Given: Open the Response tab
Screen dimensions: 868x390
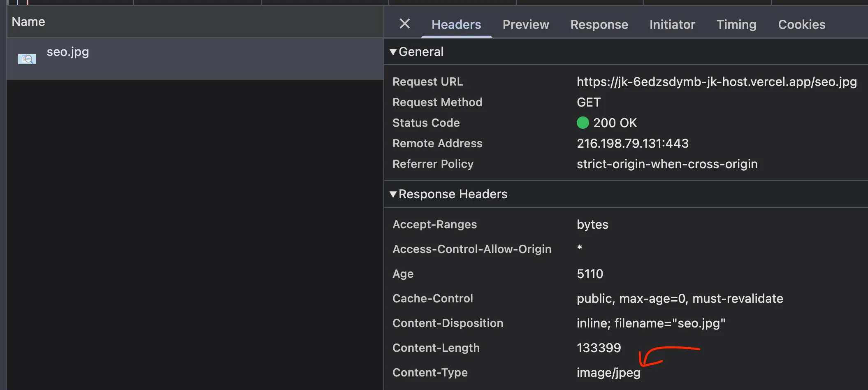Looking at the screenshot, I should 599,25.
